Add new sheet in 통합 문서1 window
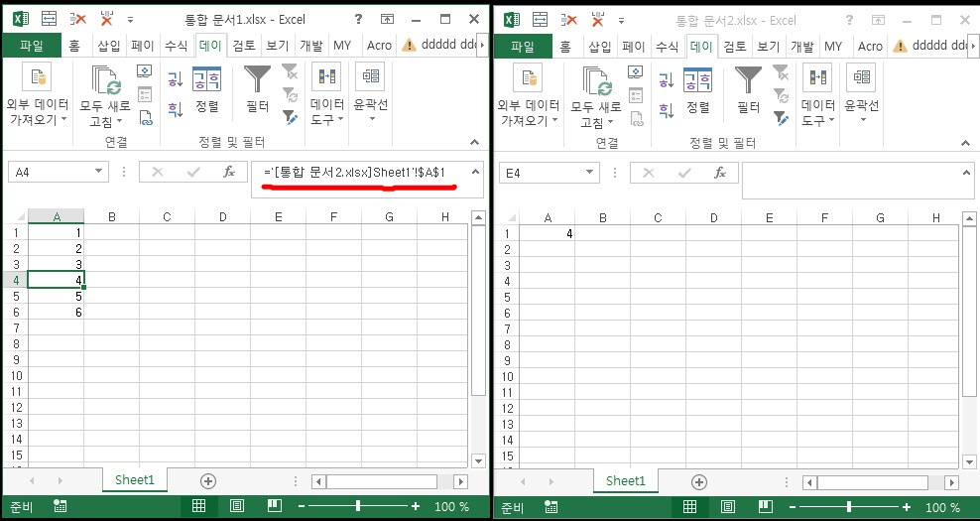The image size is (980, 521). (208, 481)
